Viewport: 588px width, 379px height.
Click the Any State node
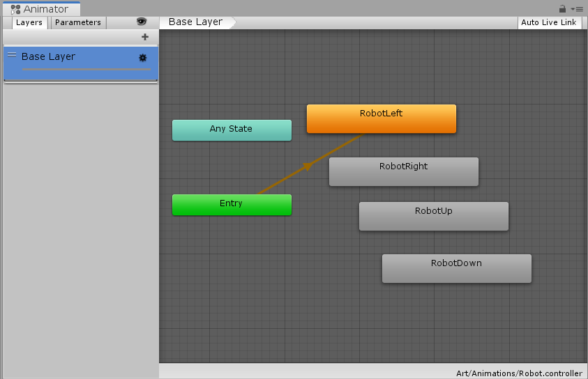coord(232,130)
